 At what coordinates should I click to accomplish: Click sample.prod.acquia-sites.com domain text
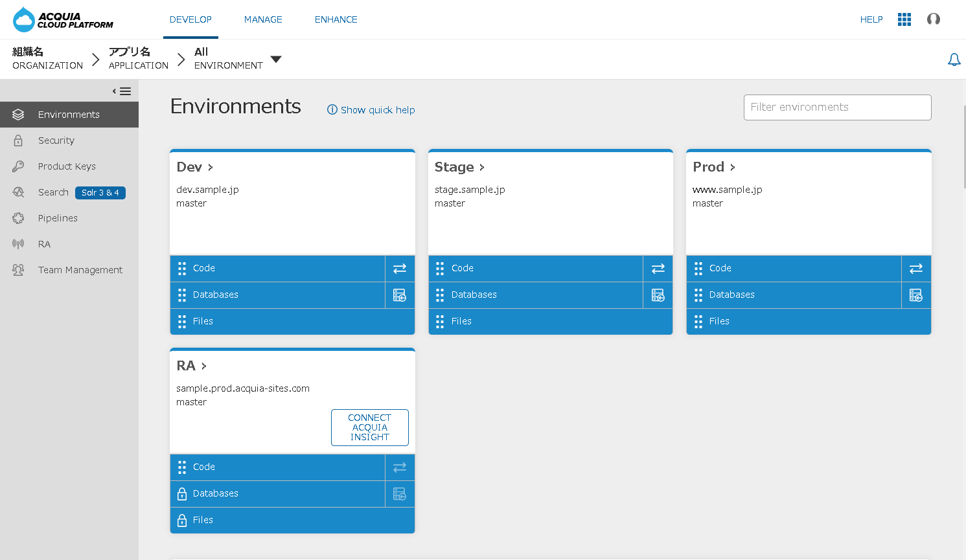[x=243, y=388]
